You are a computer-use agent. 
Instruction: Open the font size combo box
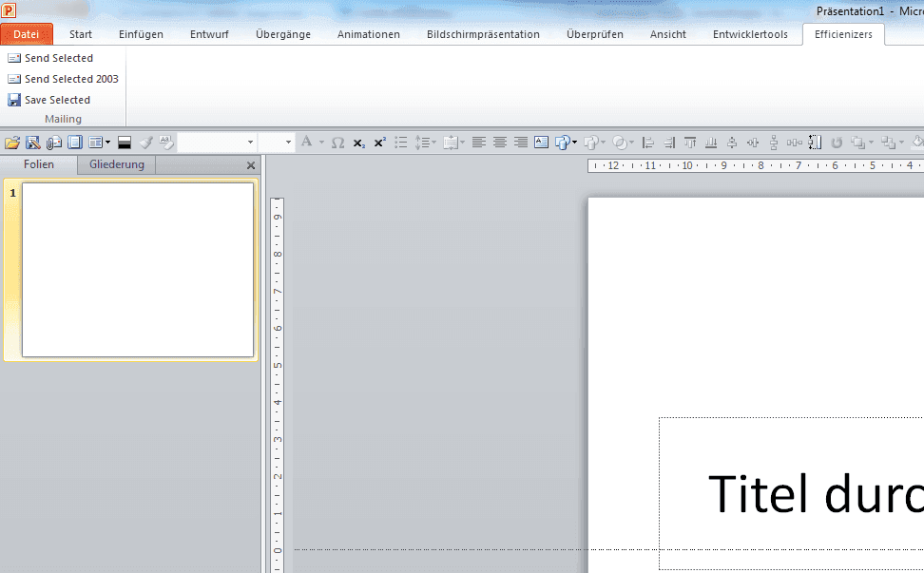(x=275, y=142)
